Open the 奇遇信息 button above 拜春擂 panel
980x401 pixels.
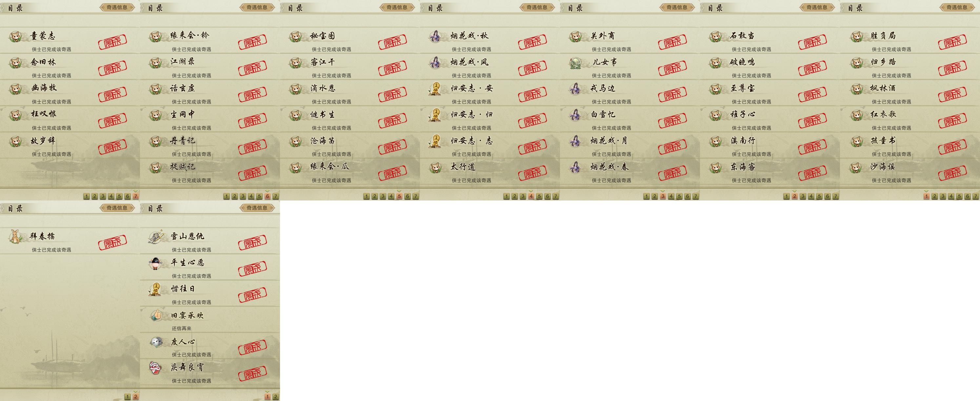tap(117, 208)
